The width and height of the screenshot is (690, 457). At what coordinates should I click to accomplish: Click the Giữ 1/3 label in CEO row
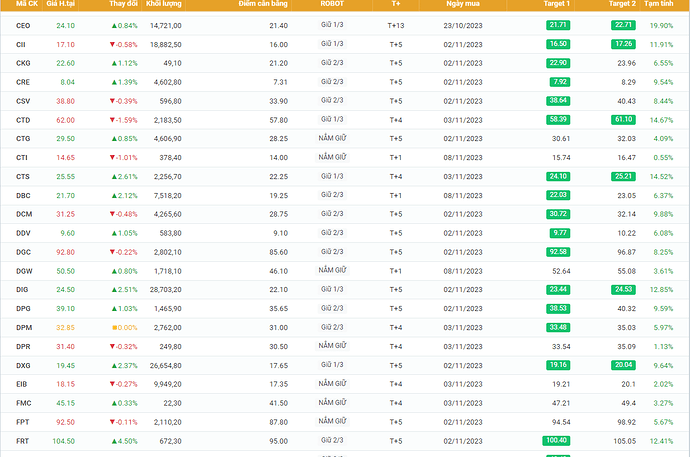click(x=332, y=25)
